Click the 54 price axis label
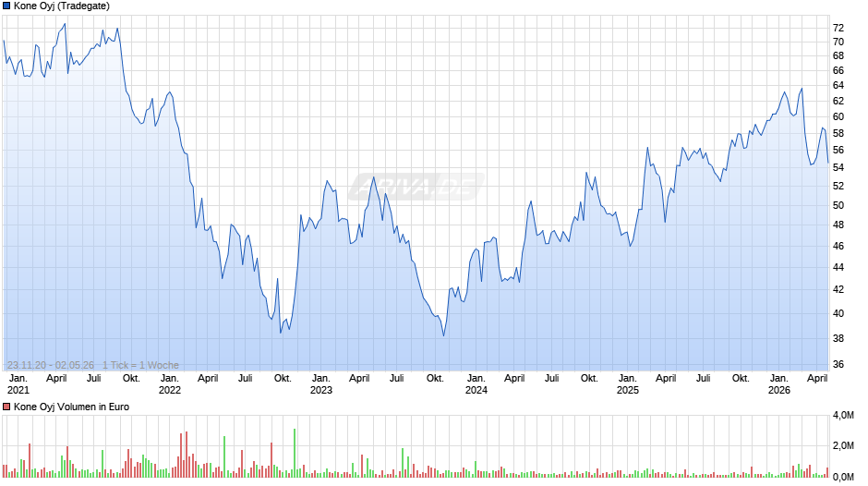The width and height of the screenshot is (868, 486). coord(838,168)
